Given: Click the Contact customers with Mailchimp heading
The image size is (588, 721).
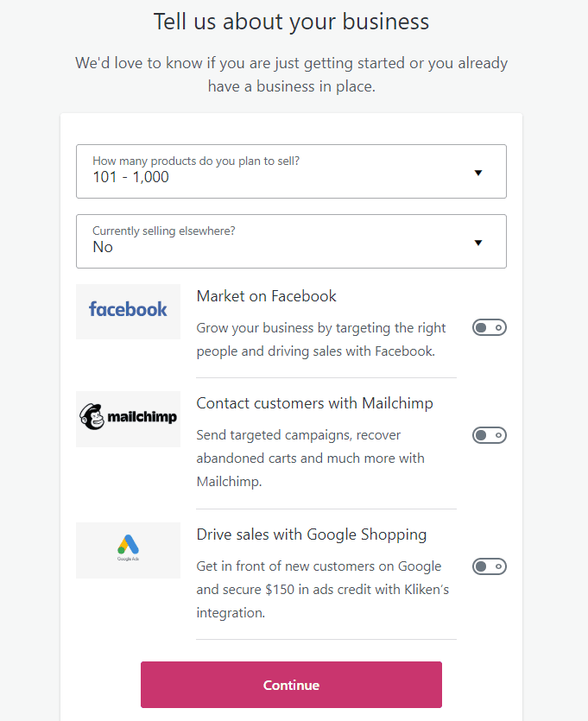Looking at the screenshot, I should pyautogui.click(x=314, y=403).
